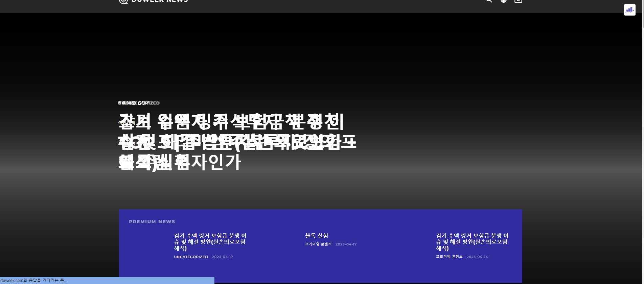The image size is (644, 284).
Task: Open the 블록 실험 article
Action: click(x=317, y=236)
